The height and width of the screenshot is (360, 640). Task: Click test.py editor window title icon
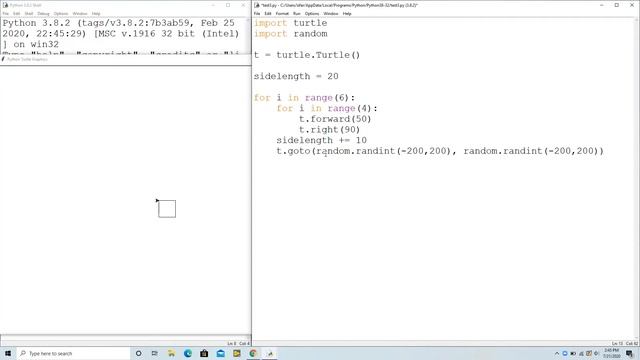coord(257,5)
